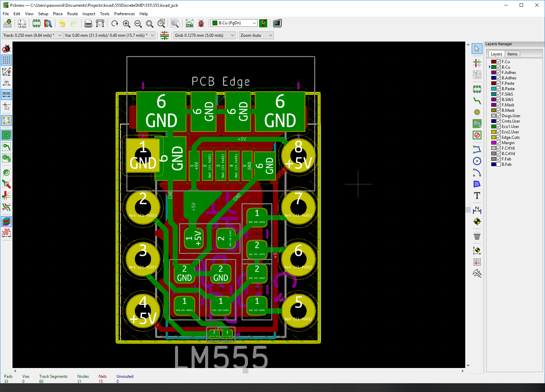Viewport: 545px width, 392px height.
Task: Select the Add graphic line tool
Action: [477, 149]
